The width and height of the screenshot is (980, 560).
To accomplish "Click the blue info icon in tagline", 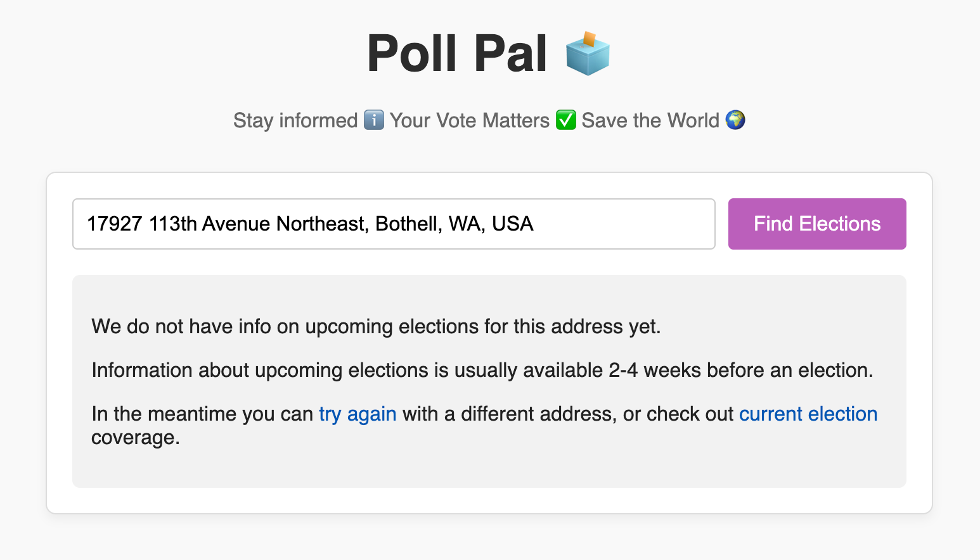I will pos(374,120).
